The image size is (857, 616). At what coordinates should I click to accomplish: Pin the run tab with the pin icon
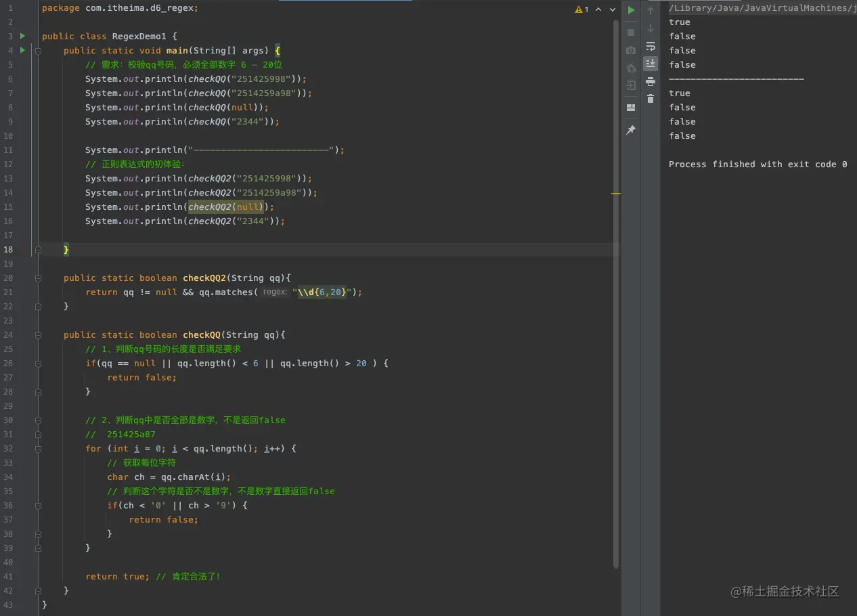[x=631, y=130]
